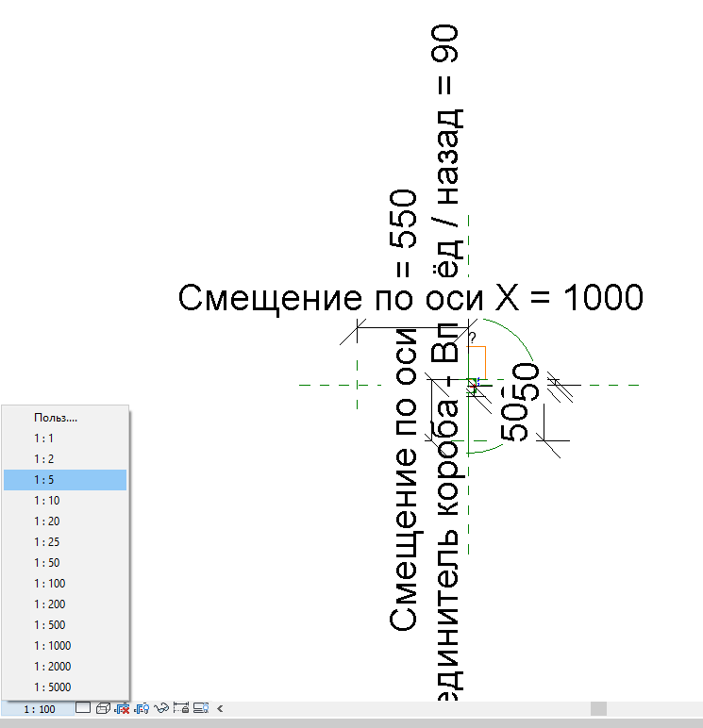This screenshot has width=703, height=728.
Task: Show crop region icon with lightbulb
Action: click(x=142, y=708)
